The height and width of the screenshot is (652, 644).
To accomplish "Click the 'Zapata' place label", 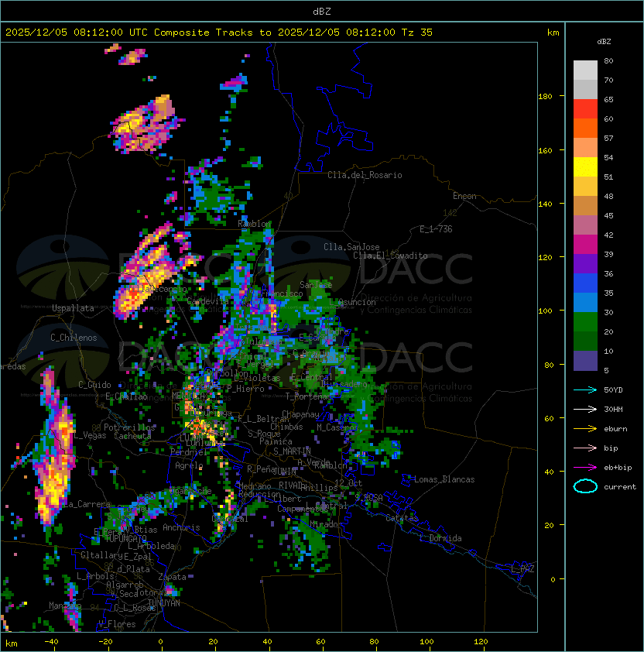I will [172, 577].
